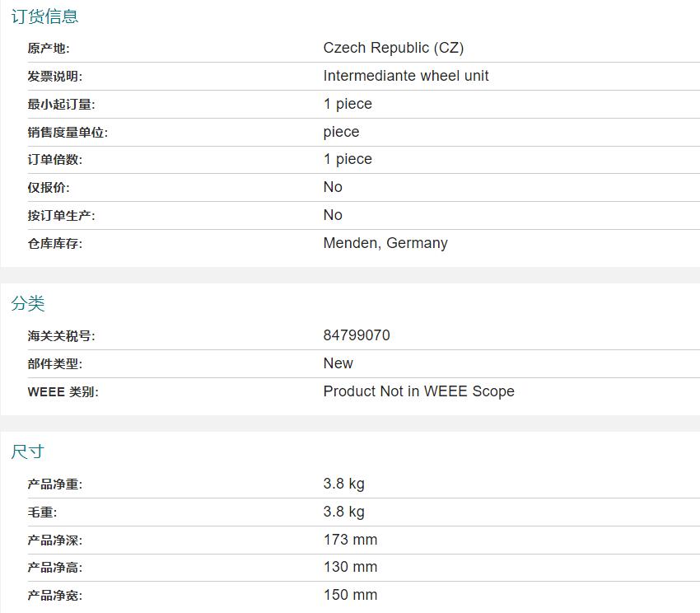Click the 尺寸 section heading
700x613 pixels.
pyautogui.click(x=28, y=452)
